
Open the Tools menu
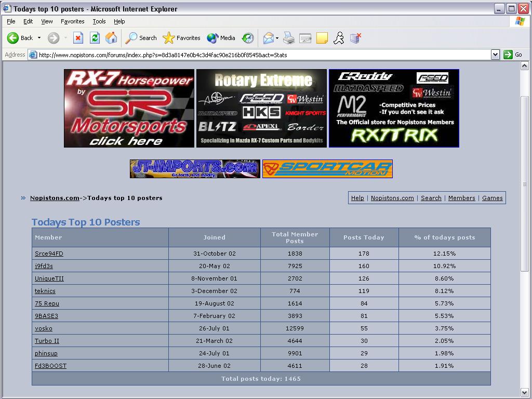pos(99,21)
